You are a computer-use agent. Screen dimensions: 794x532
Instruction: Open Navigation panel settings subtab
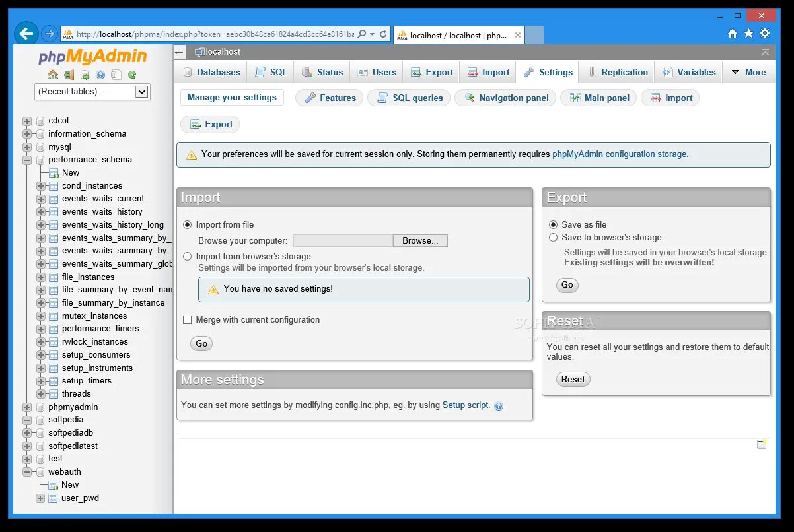(505, 98)
